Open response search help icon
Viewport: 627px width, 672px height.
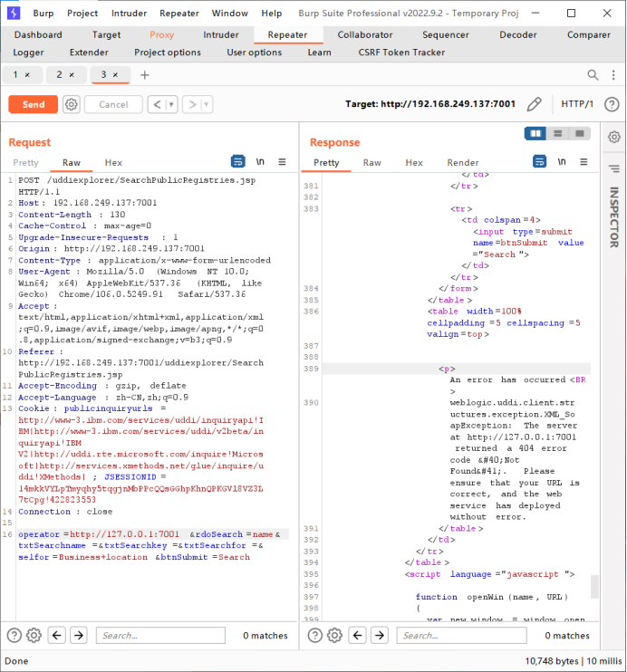(315, 635)
